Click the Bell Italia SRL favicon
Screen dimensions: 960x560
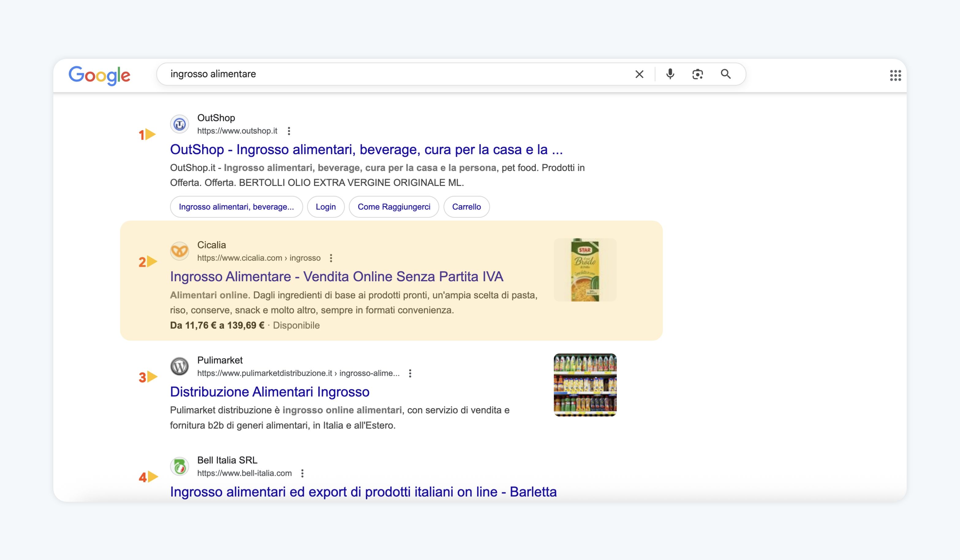click(180, 466)
